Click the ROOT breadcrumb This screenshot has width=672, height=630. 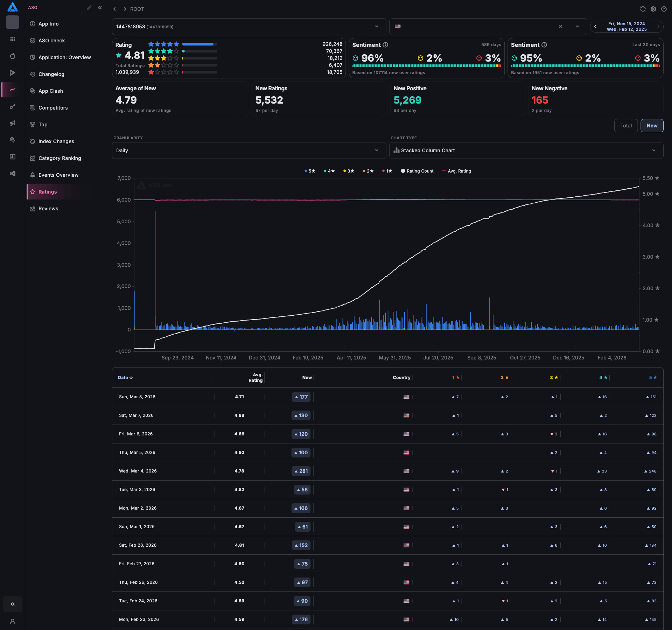[x=137, y=9]
